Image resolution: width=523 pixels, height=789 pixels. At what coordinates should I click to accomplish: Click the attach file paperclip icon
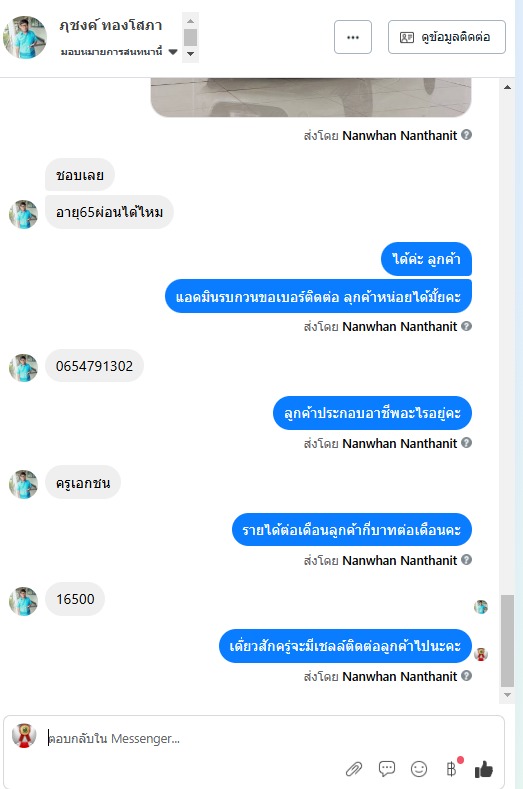pyautogui.click(x=354, y=769)
